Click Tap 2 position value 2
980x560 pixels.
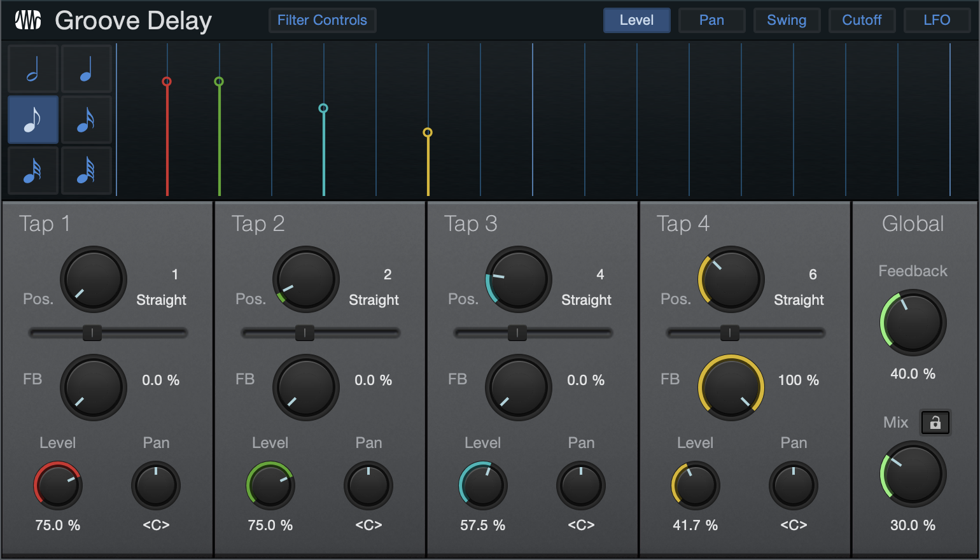(388, 275)
